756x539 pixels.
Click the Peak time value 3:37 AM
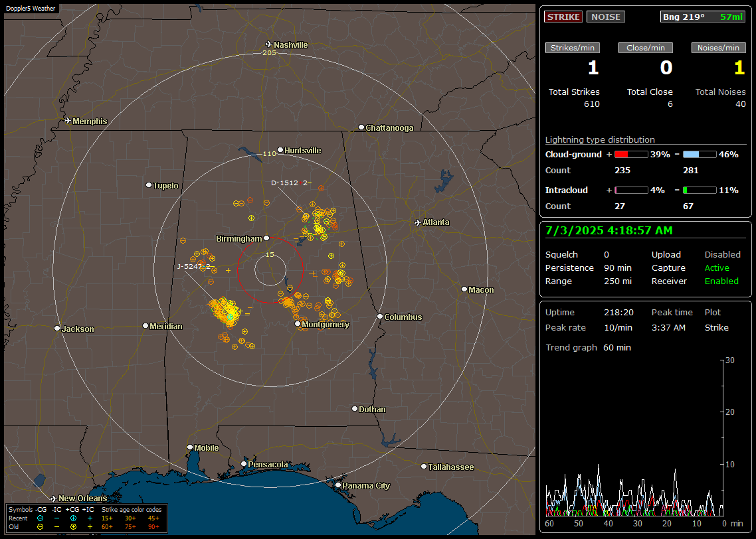coord(668,327)
